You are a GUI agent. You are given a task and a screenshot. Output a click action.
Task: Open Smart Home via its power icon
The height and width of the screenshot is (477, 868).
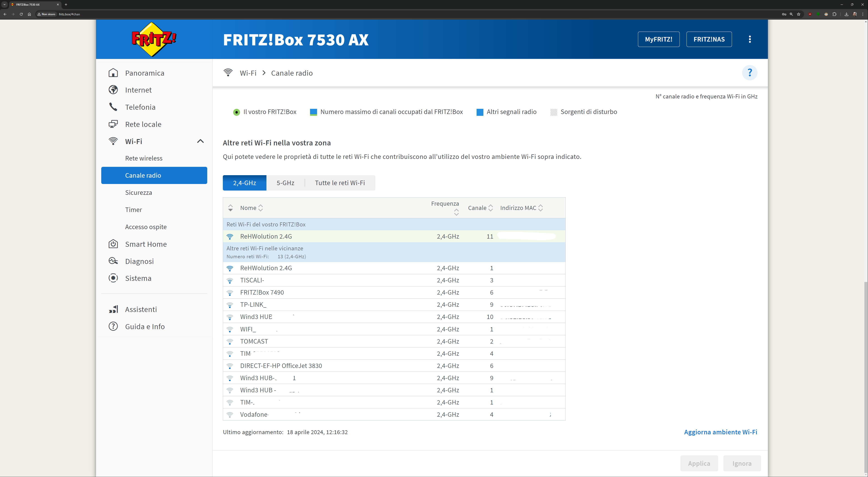click(x=113, y=244)
